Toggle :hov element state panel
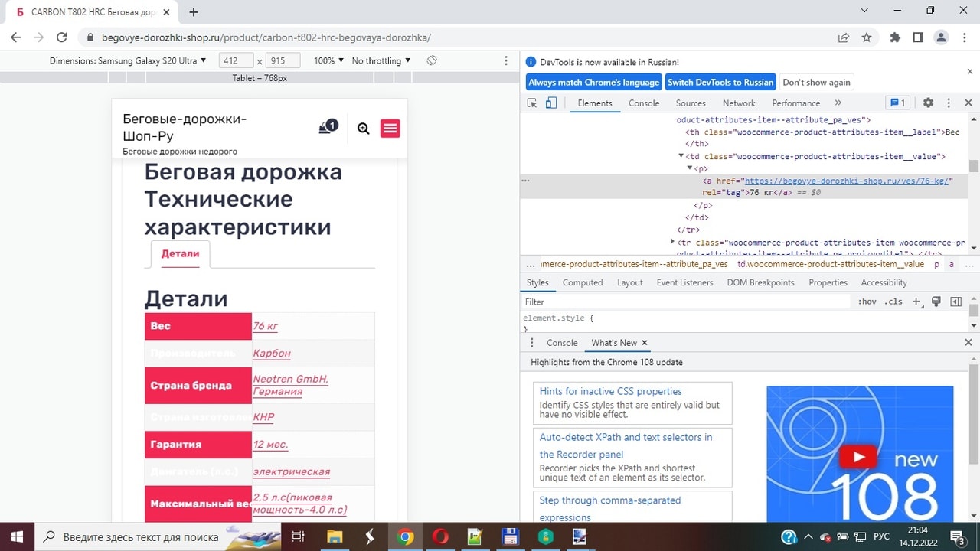The image size is (980, 551). [867, 302]
